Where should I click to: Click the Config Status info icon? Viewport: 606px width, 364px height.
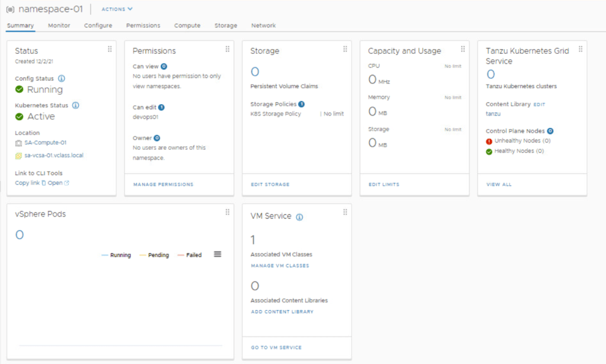tap(62, 79)
